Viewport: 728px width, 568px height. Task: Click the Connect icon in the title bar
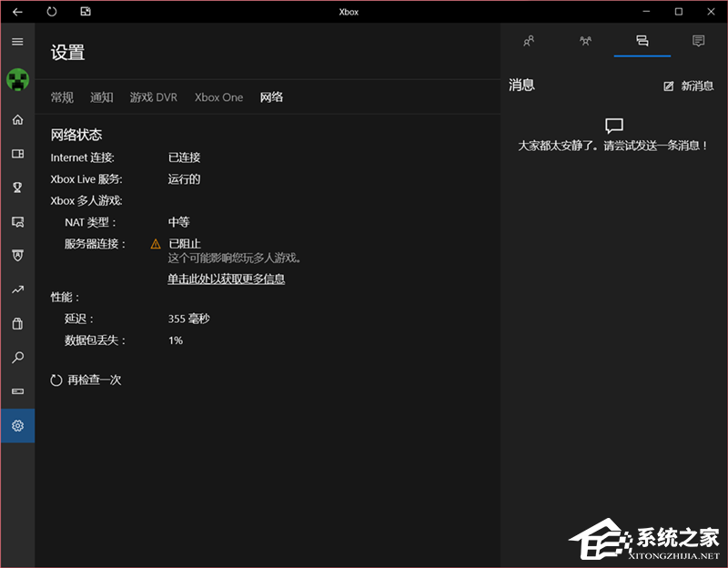tap(85, 11)
